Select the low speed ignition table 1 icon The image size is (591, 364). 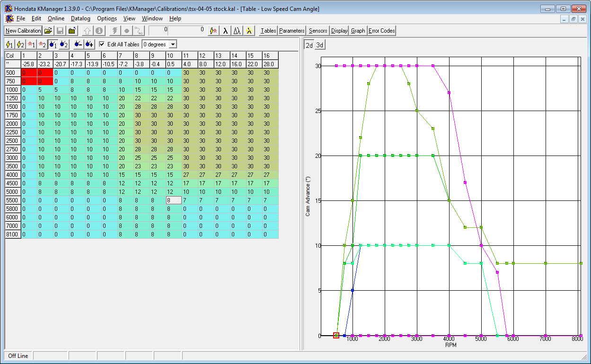coord(9,44)
